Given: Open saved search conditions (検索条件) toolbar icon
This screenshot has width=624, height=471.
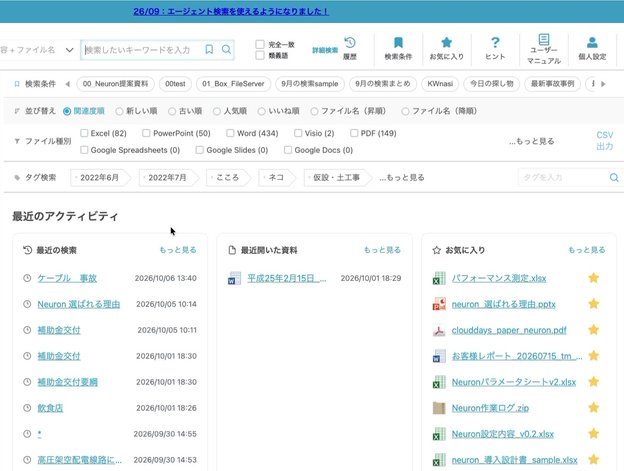Looking at the screenshot, I should [398, 43].
